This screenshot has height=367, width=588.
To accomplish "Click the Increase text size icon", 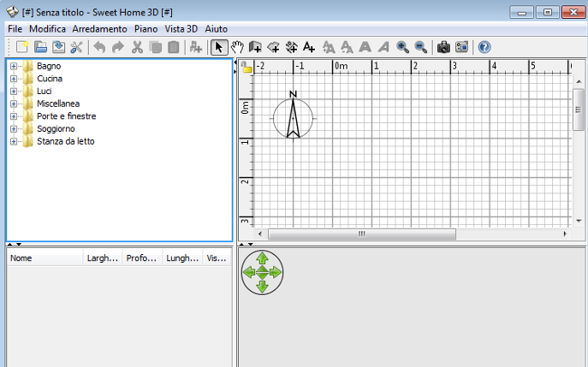I will click(x=329, y=47).
